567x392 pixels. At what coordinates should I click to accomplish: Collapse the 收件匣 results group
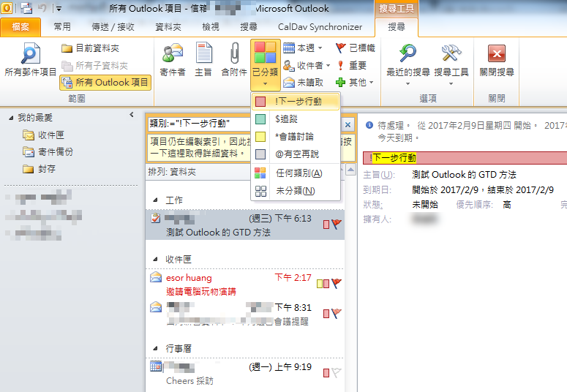point(156,259)
